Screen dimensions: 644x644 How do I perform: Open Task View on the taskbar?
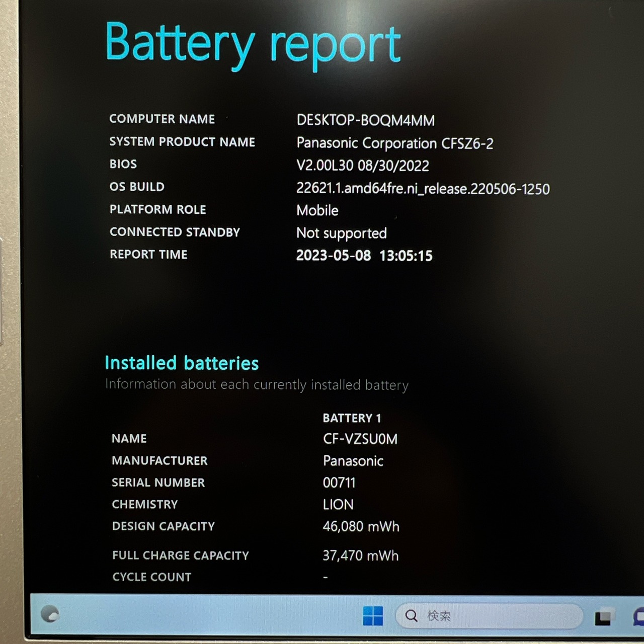605,616
